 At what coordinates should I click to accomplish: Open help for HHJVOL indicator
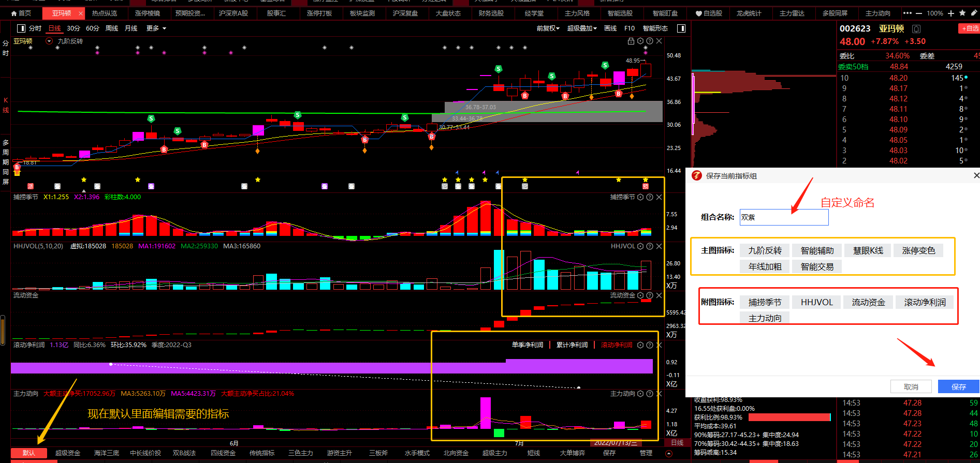point(650,246)
